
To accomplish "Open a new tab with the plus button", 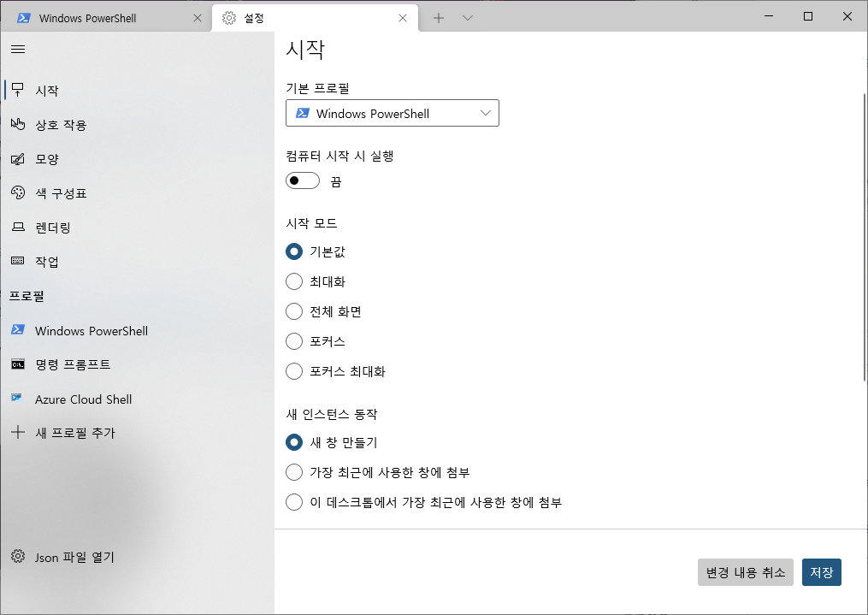I will click(439, 18).
